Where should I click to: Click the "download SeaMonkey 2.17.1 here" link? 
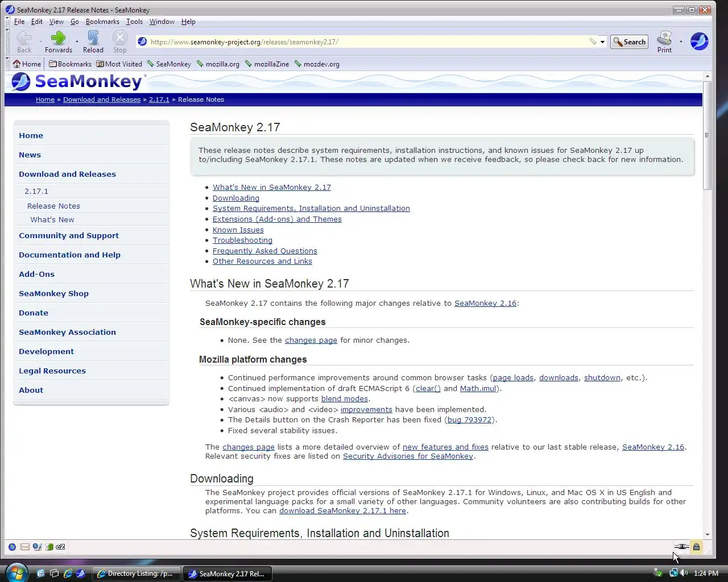coord(342,510)
